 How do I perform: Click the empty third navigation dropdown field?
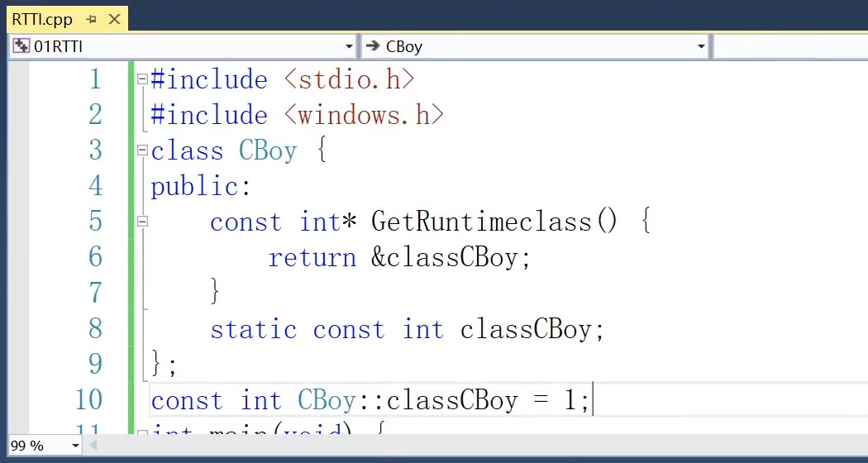790,46
